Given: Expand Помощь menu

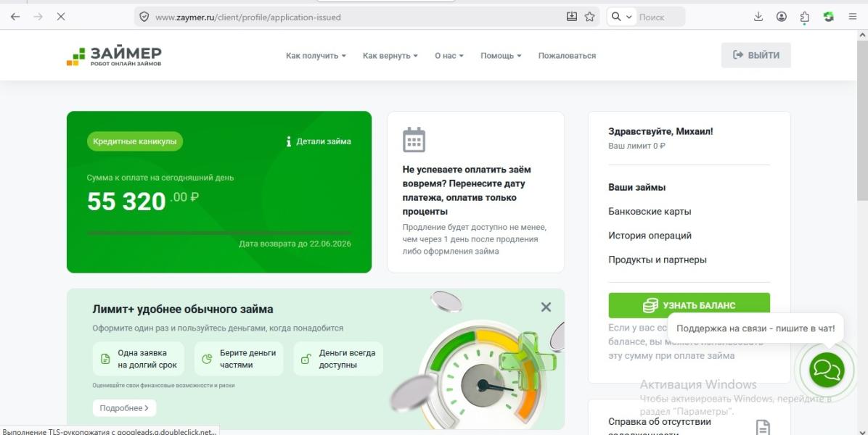Looking at the screenshot, I should [501, 56].
